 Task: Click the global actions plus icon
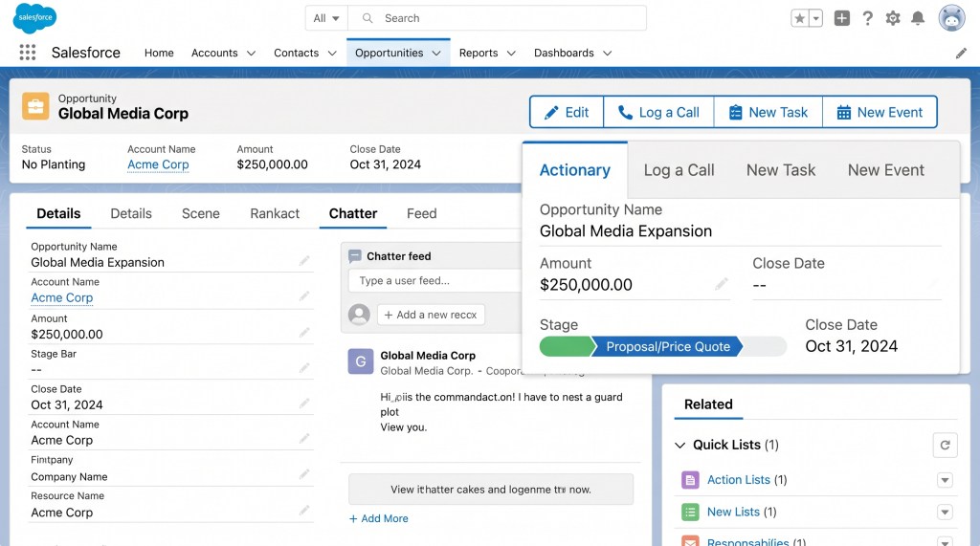pyautogui.click(x=842, y=18)
